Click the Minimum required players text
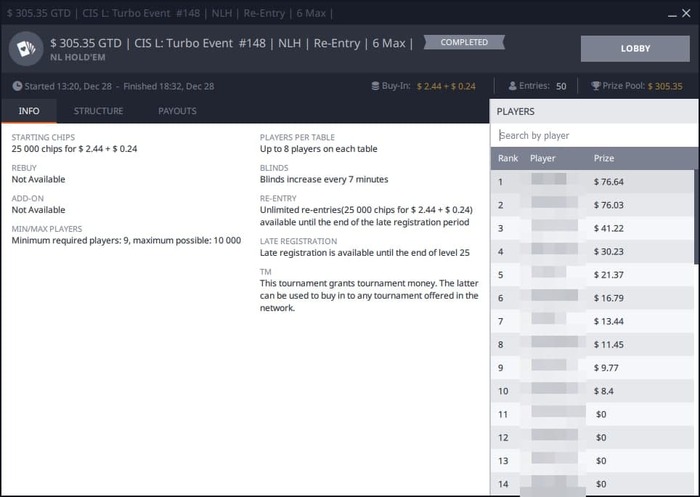700x497 pixels. 126,240
